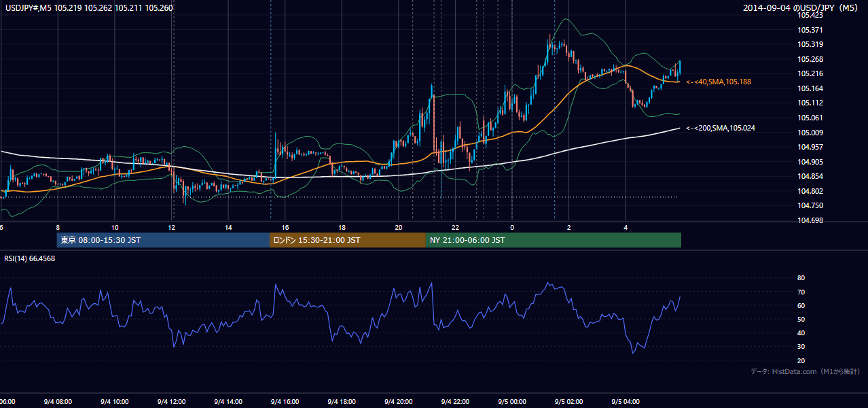Click hour label 10 under price chart
This screenshot has height=408, width=868.
(115, 227)
